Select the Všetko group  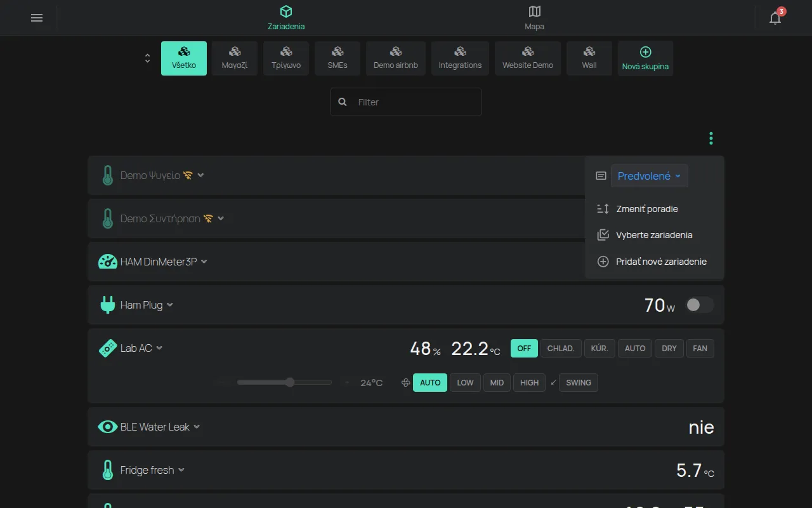(x=184, y=58)
